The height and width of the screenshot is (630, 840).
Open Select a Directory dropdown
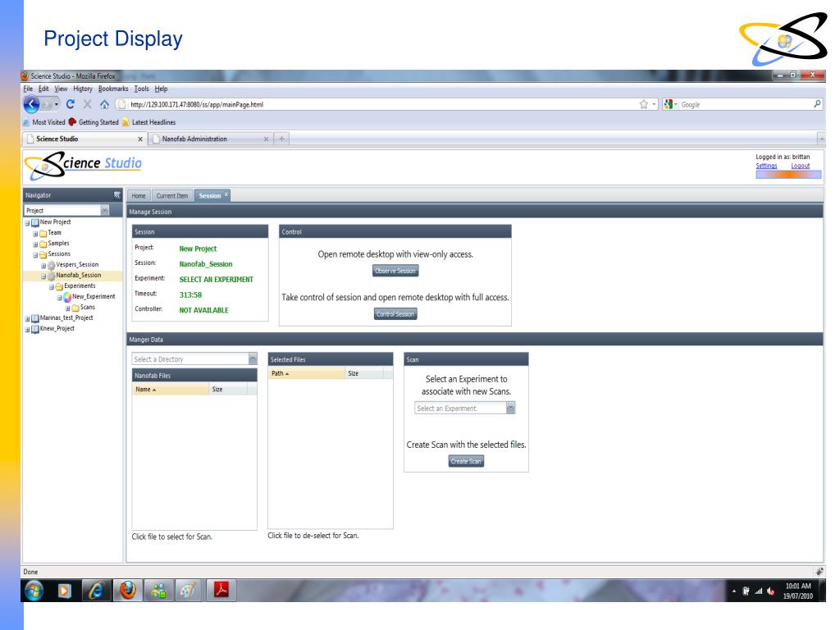pos(253,359)
